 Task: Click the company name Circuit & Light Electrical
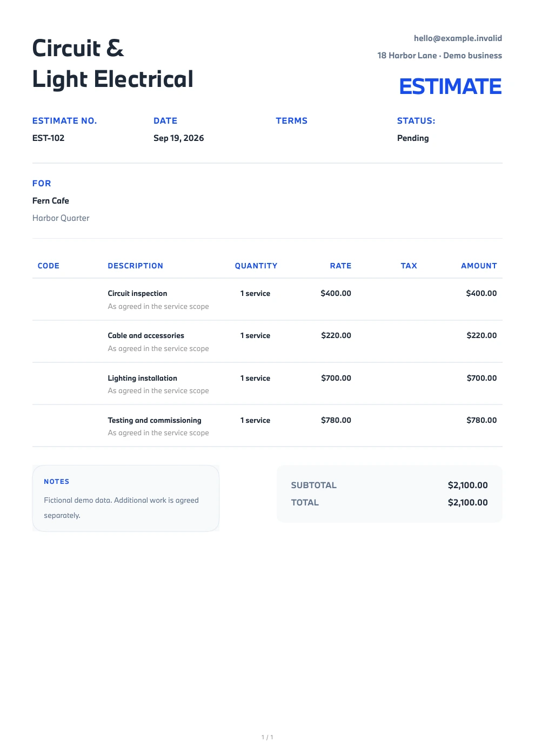coord(112,63)
